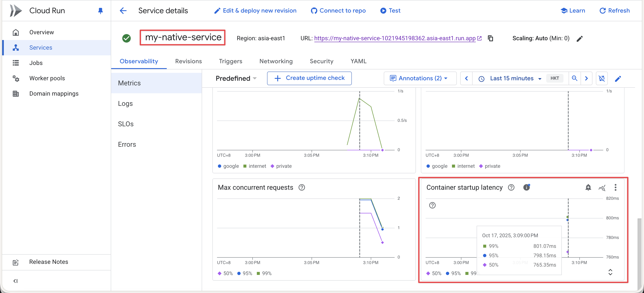Disable chart zoom mode
This screenshot has height=293, width=644.
602,78
